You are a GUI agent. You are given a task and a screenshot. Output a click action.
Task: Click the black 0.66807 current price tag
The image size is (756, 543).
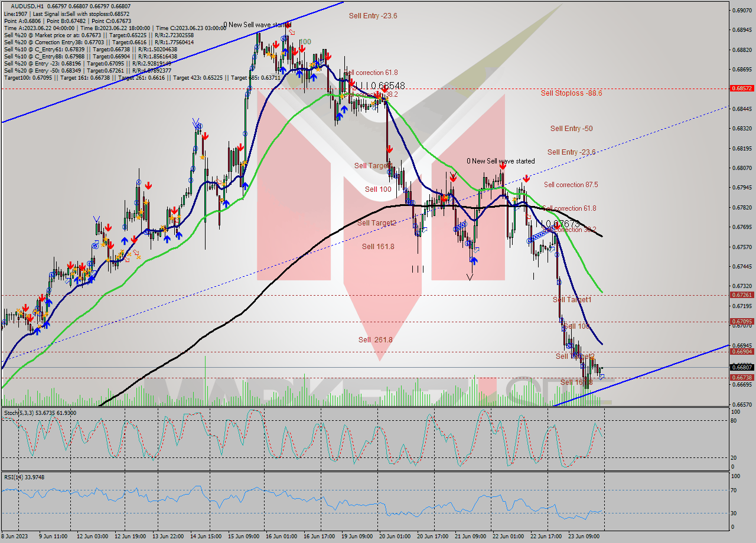coord(742,367)
